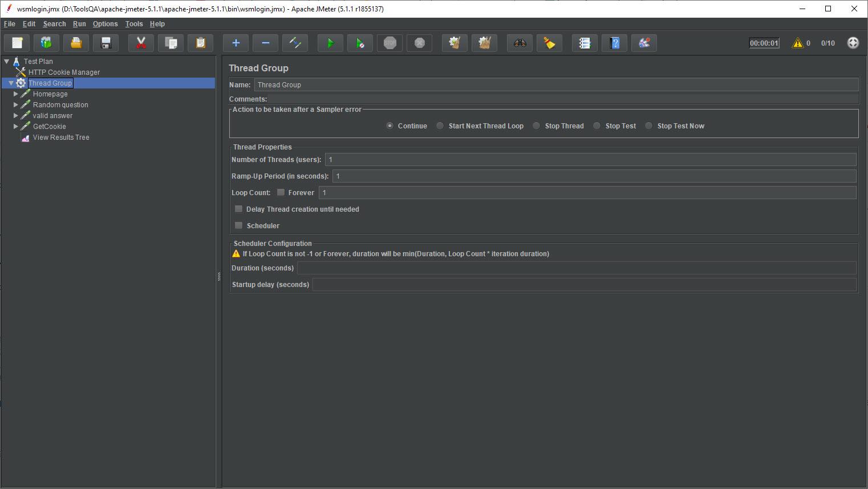Expand the valid answer node
868x489 pixels.
[16, 115]
